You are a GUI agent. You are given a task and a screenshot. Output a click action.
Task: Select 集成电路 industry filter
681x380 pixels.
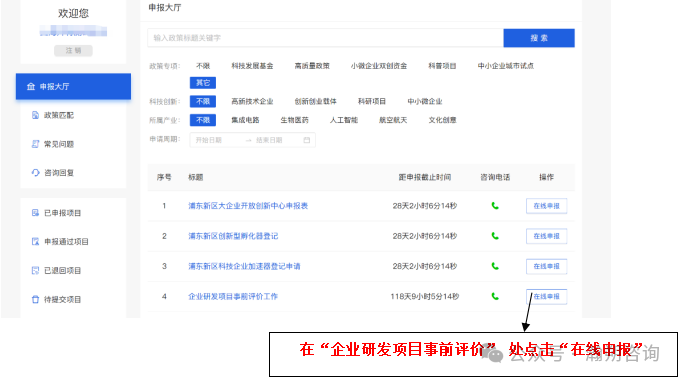(x=245, y=120)
